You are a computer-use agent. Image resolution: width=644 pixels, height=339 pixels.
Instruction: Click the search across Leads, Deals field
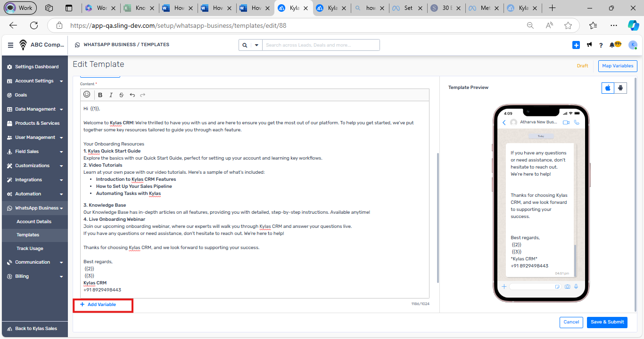point(321,45)
